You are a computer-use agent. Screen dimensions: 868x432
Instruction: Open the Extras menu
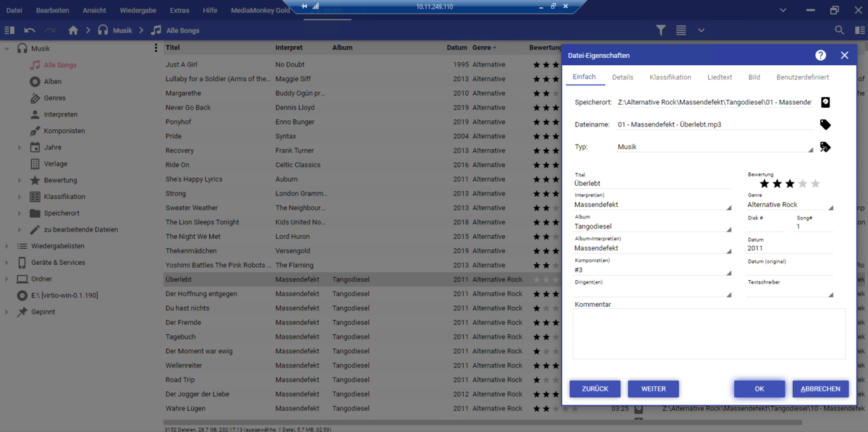179,10
